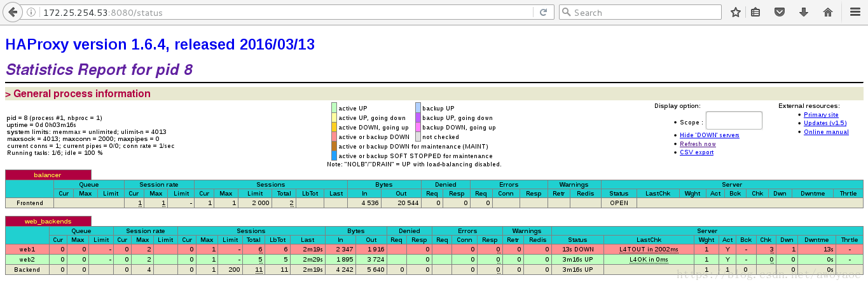Reload the page with the refresh icon
Screen dimensions: 868x287
point(543,12)
